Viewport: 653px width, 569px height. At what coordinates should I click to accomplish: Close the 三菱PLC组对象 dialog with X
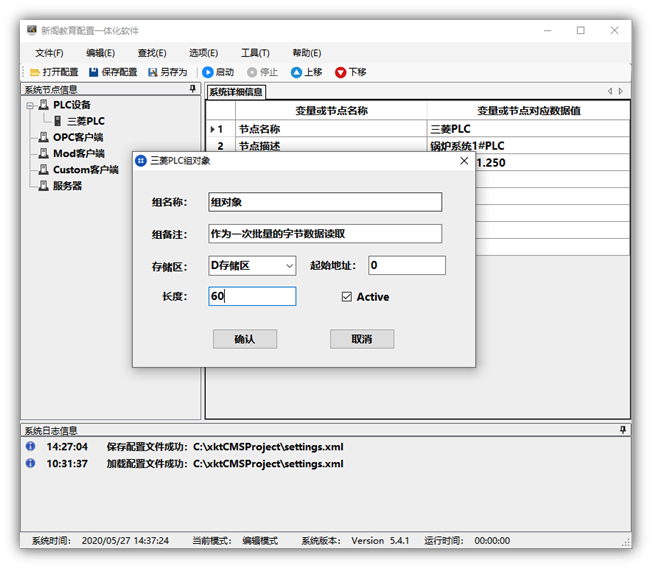464,161
